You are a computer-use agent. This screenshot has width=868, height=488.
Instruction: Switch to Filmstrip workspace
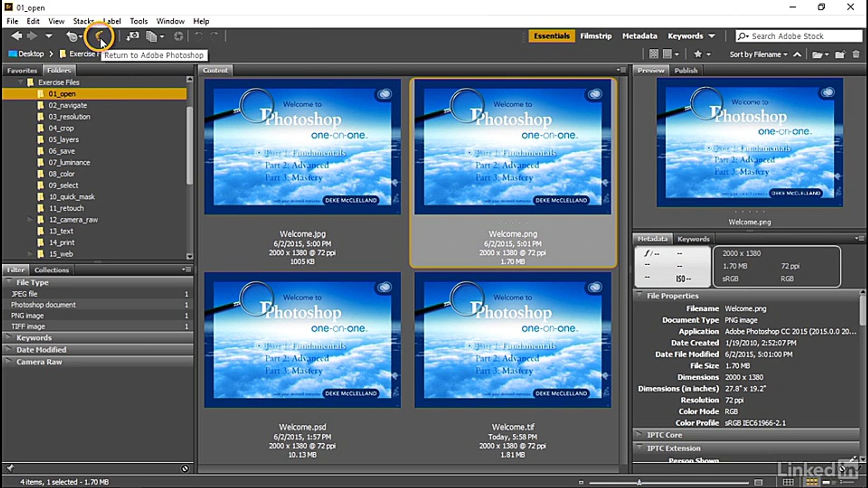coord(595,36)
